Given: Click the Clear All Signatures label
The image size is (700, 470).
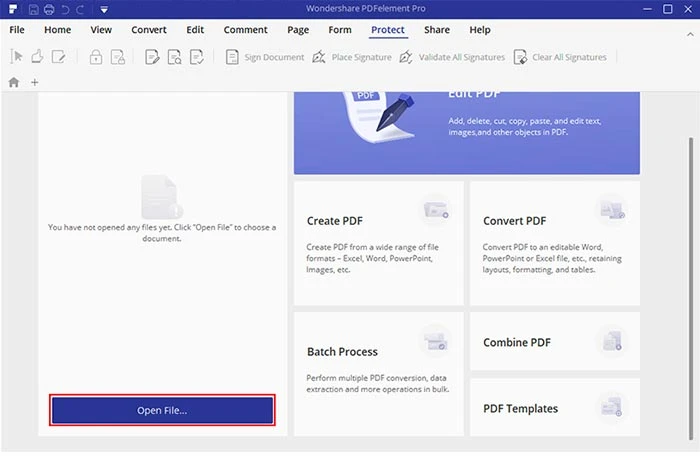Looking at the screenshot, I should pos(569,58).
